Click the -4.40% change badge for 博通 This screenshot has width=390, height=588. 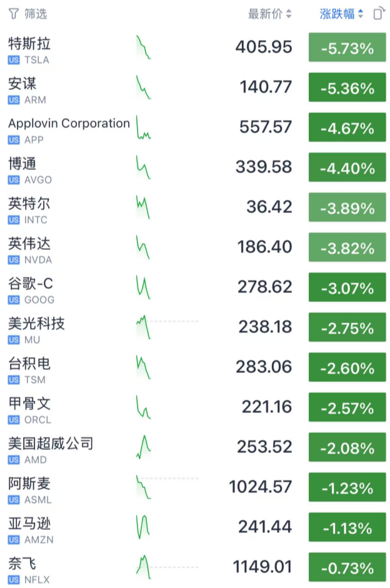(347, 168)
